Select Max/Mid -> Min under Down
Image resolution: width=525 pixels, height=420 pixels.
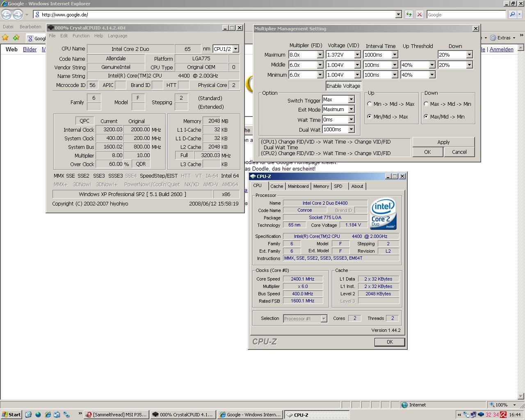point(426,116)
